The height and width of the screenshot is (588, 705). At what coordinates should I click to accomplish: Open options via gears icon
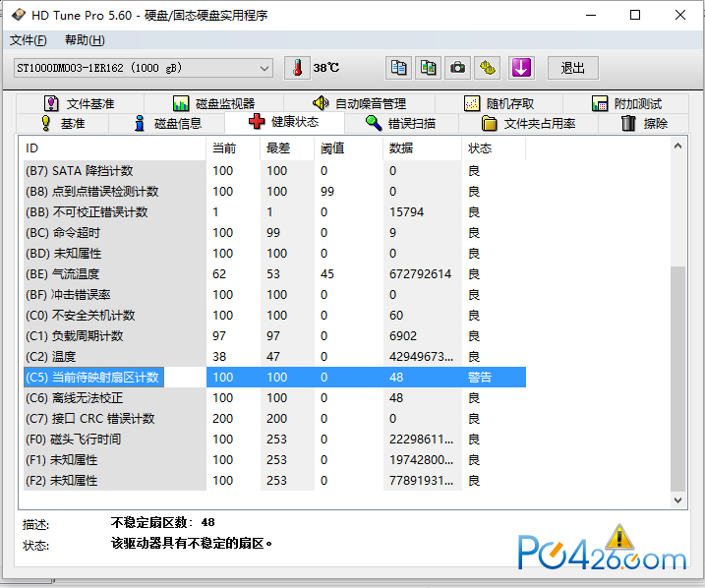click(x=488, y=68)
